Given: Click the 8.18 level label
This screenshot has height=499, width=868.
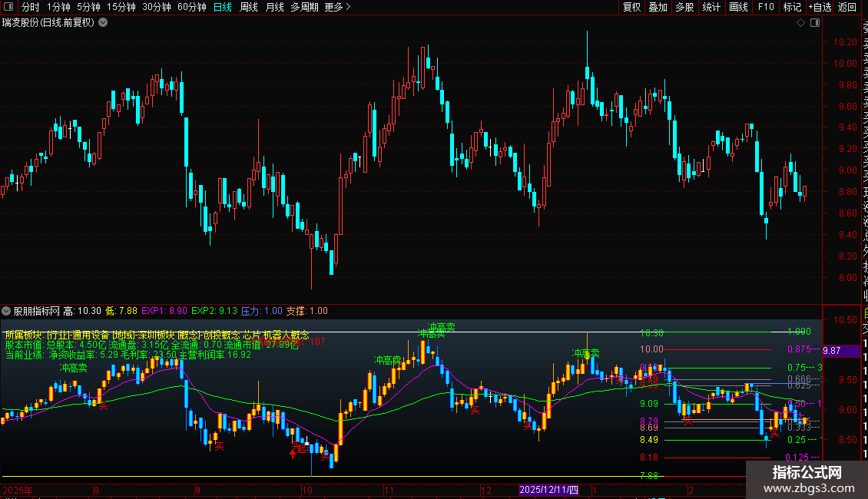Looking at the screenshot, I should point(649,458).
